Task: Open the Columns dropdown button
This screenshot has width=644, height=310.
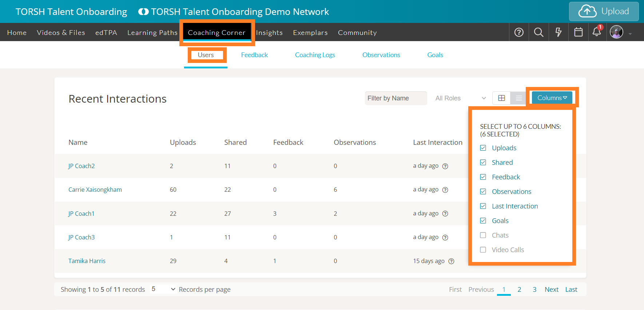Action: click(552, 98)
